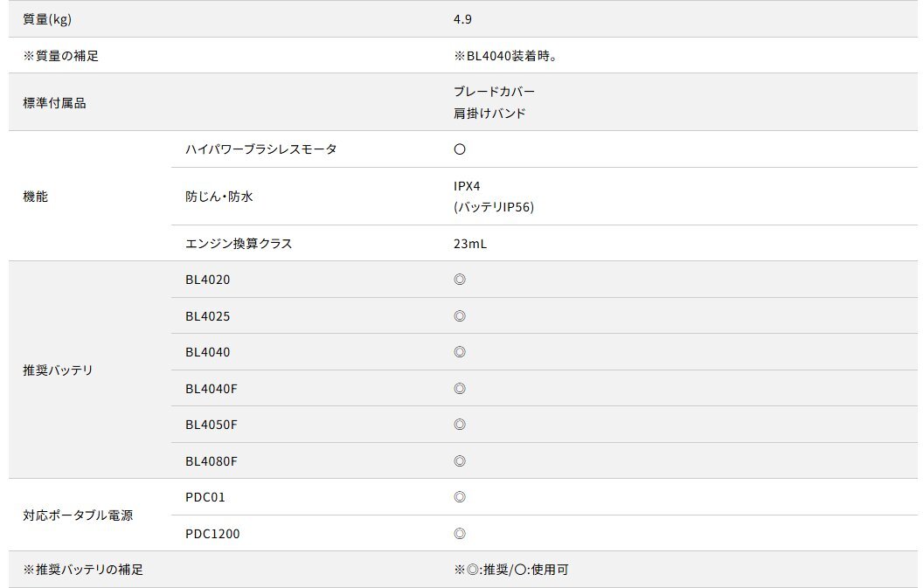
Task: Click the double-circle mark in BL4050F row
Action: click(460, 425)
